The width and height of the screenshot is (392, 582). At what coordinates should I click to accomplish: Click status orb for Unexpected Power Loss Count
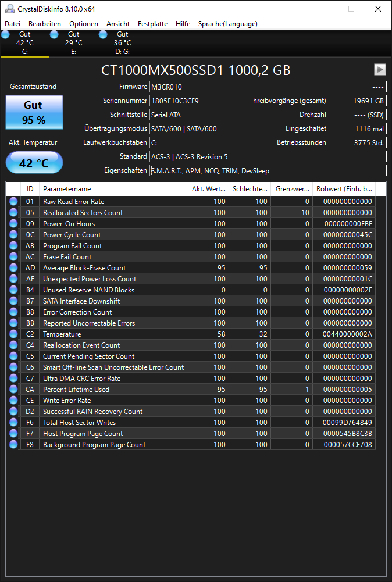pyautogui.click(x=13, y=278)
